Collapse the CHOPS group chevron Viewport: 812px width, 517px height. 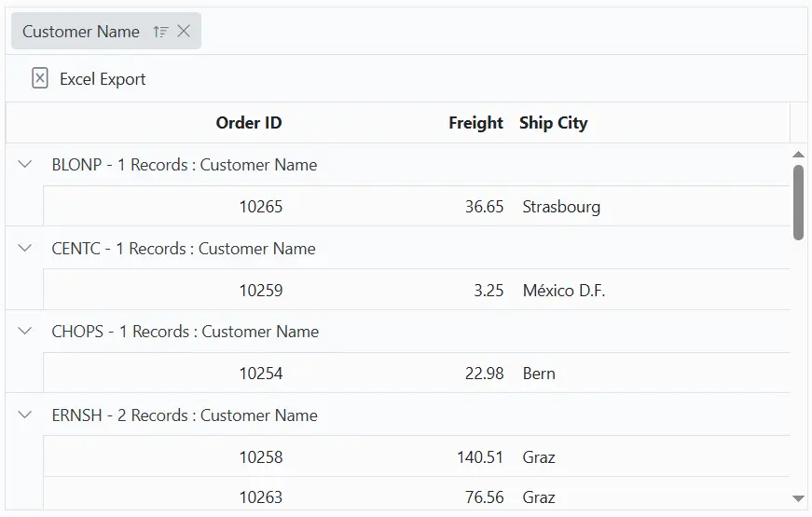pyautogui.click(x=25, y=332)
